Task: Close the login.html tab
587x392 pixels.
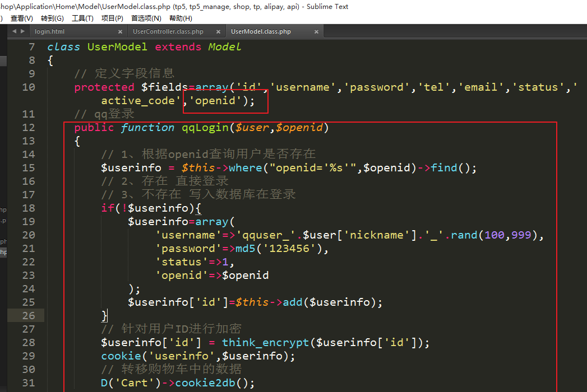Action: pyautogui.click(x=120, y=32)
